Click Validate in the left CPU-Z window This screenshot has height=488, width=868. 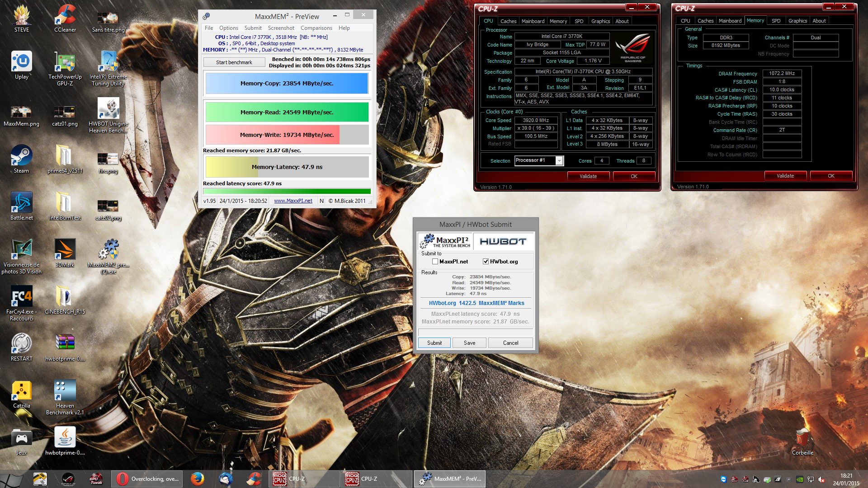click(588, 176)
